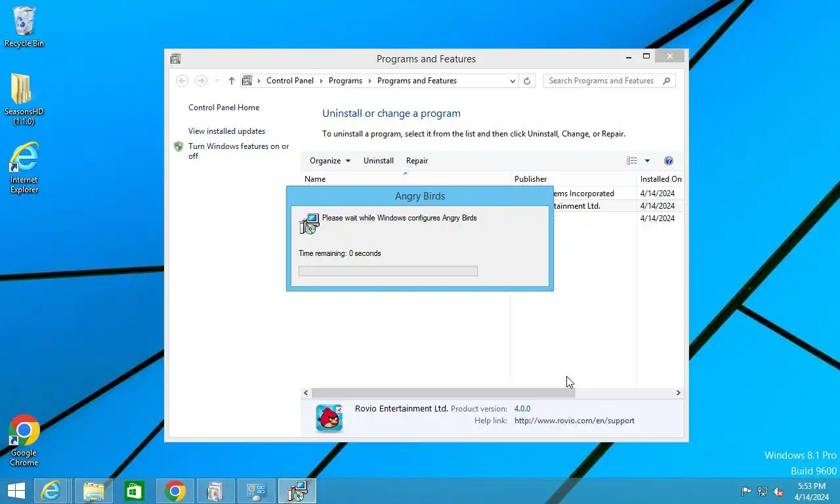840x504 pixels.
Task: Click the Angry Birds dialog title bar
Action: 420,196
